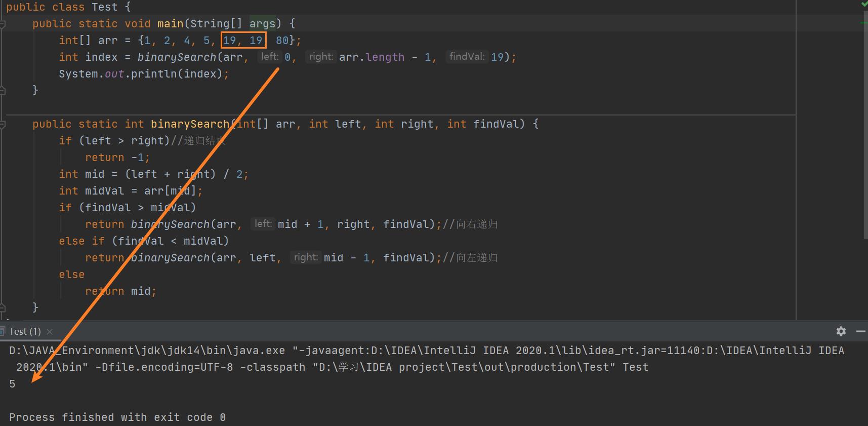Screen dimensions: 868x426
Task: Click the 'if (findVal > midVal)' condition
Action: 127,208
